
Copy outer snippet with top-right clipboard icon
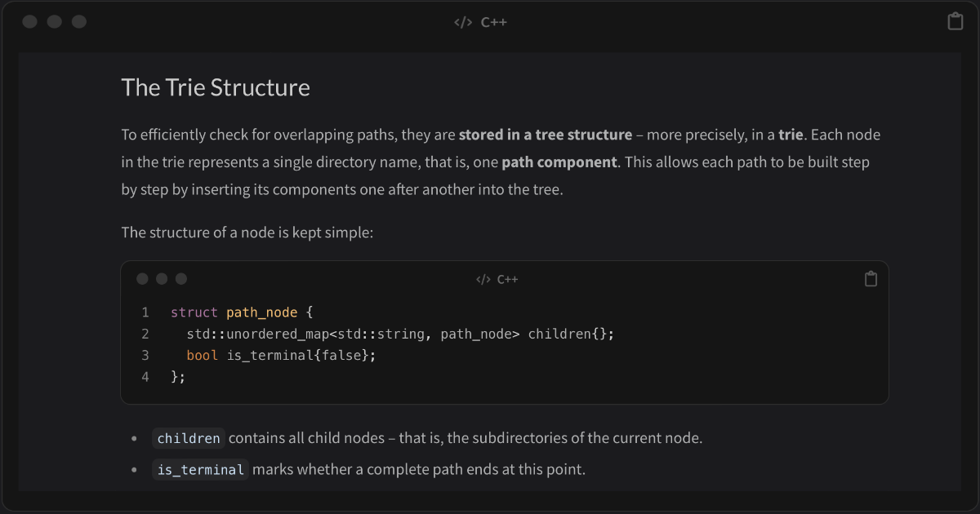(x=955, y=22)
